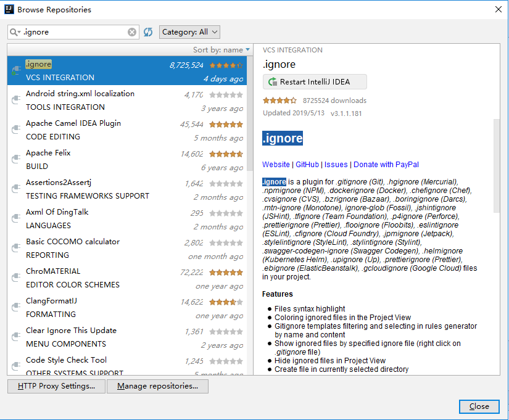Open the plugin Website link
This screenshot has width=509, height=420.
276,165
